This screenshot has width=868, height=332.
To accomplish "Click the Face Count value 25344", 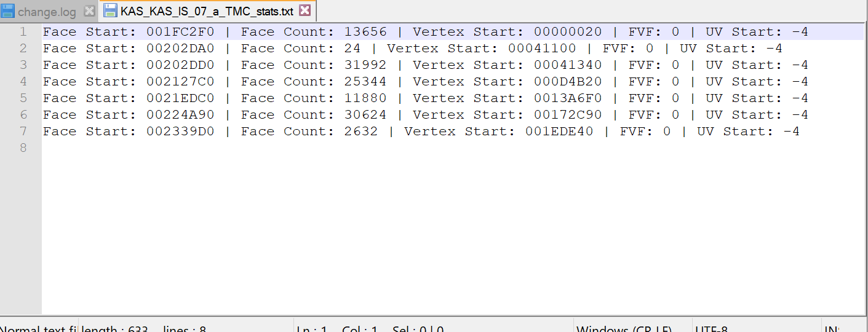I will [365, 81].
